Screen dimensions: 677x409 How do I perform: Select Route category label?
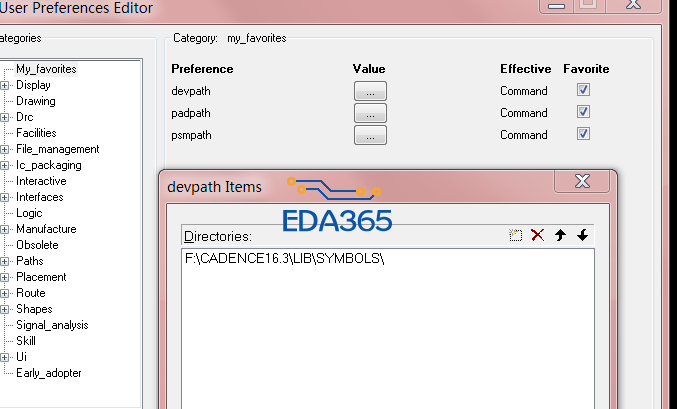(x=31, y=293)
